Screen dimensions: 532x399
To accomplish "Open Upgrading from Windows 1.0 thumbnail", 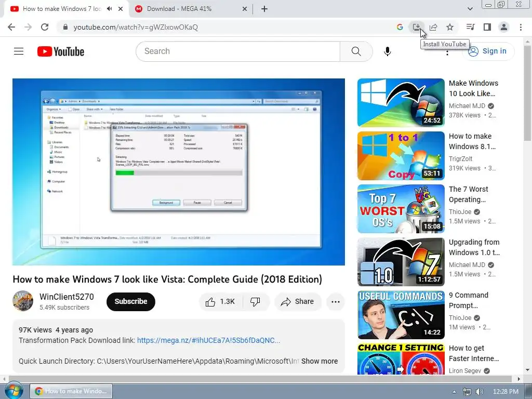I will pos(401,262).
